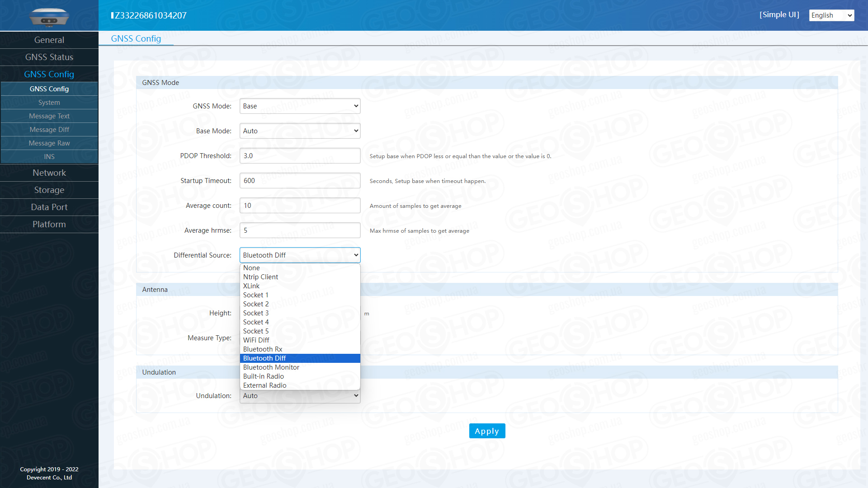
Task: Click the 'Seconds, Setup base when timeout' hint
Action: click(x=427, y=181)
